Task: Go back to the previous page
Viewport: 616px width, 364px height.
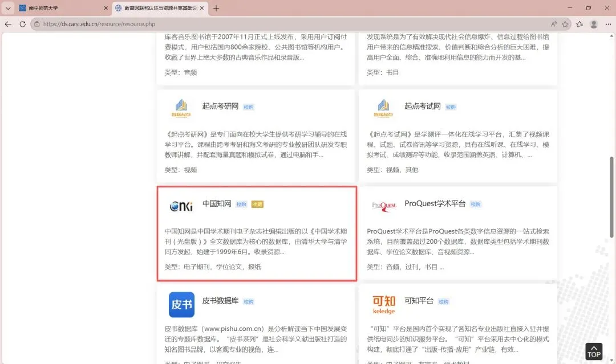Action: pos(8,24)
